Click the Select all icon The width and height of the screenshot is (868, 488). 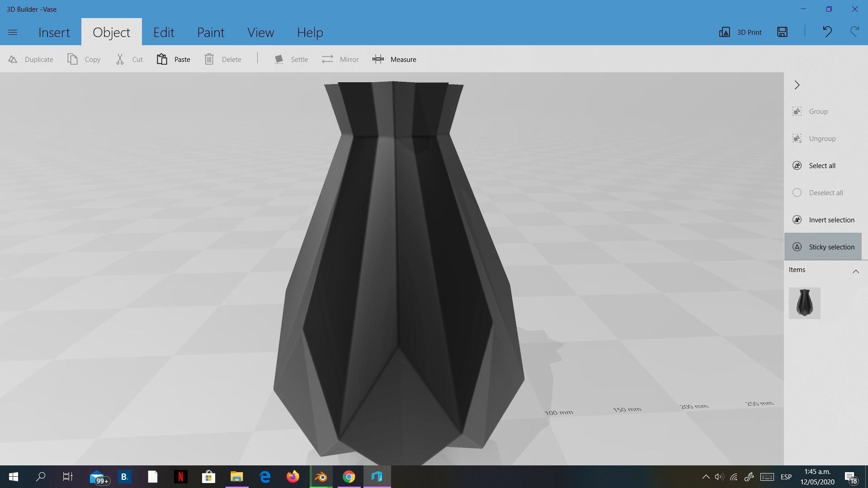tap(797, 166)
